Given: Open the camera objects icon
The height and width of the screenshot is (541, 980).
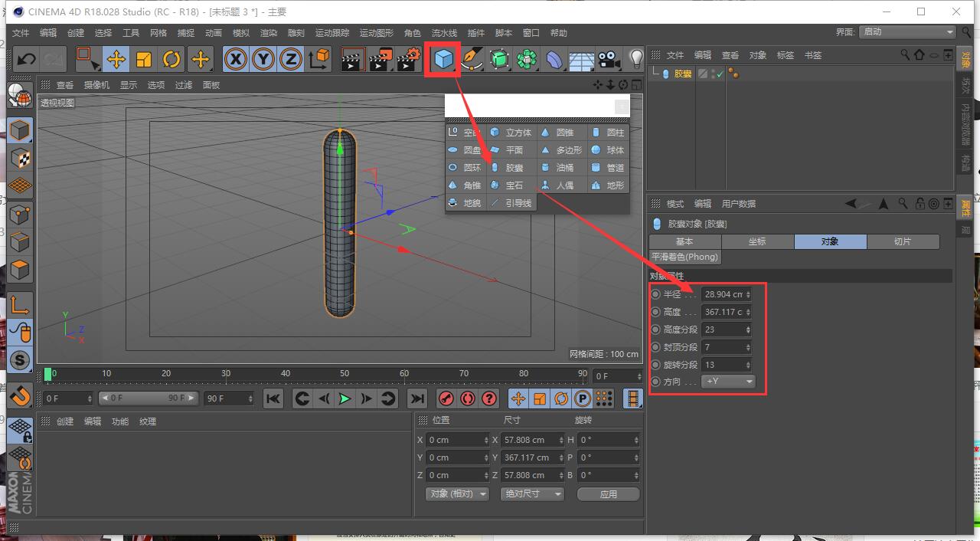Looking at the screenshot, I should [609, 59].
